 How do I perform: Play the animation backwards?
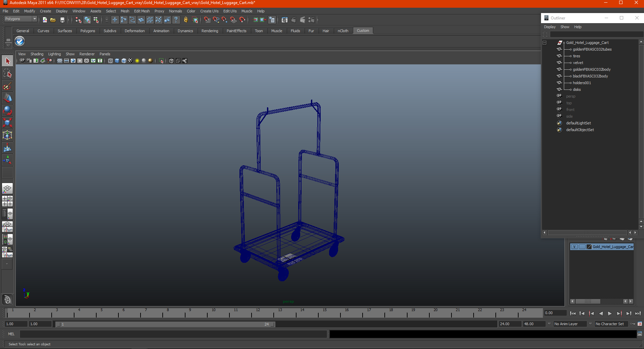pyautogui.click(x=601, y=313)
